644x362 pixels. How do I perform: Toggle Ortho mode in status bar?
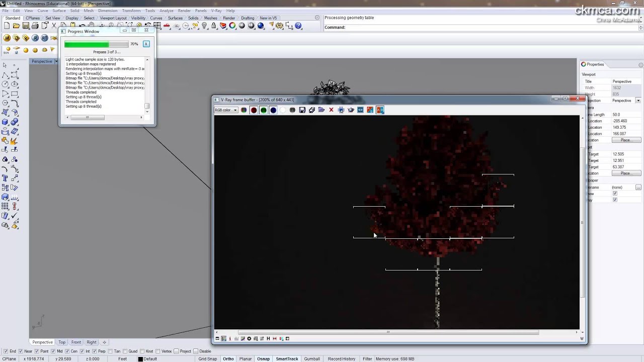coord(228,358)
